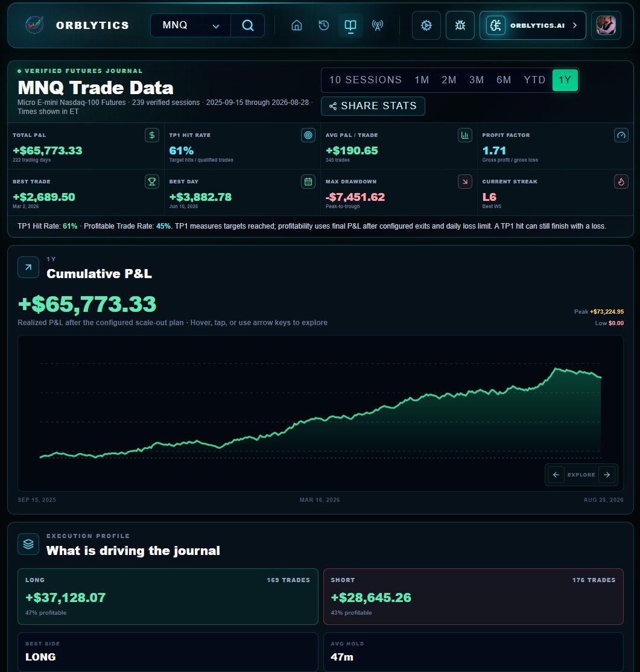Screen dimensions: 640x672
Task: Select the YTD range tab
Action: coord(534,80)
